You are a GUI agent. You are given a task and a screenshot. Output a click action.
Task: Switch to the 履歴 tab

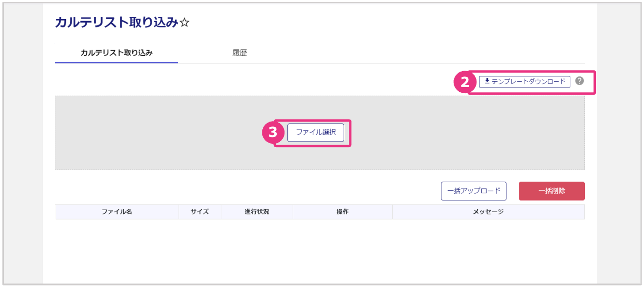(240, 53)
